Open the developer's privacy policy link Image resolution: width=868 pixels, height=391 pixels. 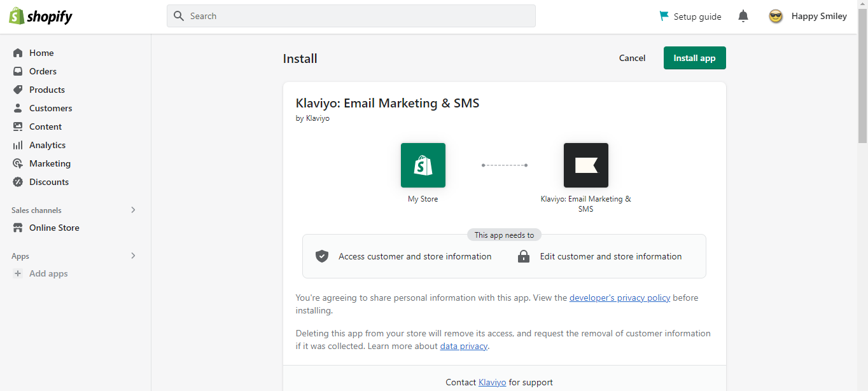620,298
